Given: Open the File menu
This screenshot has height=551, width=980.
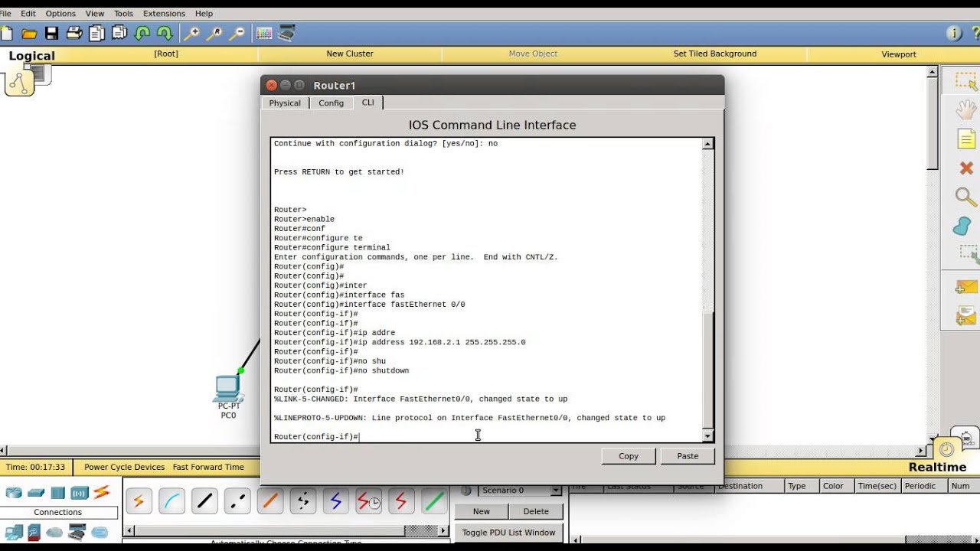Looking at the screenshot, I should 5,14.
